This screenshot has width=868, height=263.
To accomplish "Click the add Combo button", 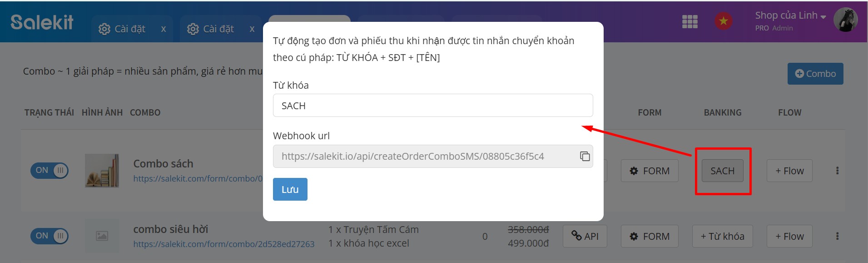I will point(815,74).
